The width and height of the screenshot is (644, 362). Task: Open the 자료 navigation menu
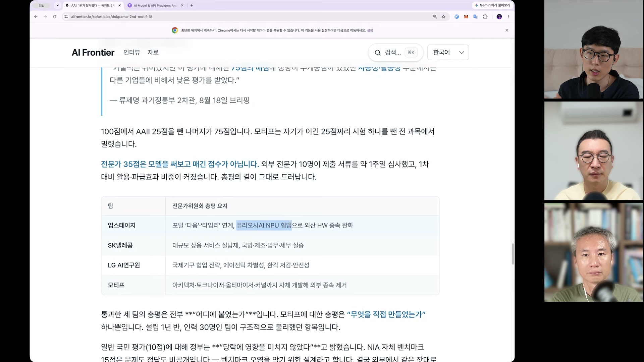(153, 52)
